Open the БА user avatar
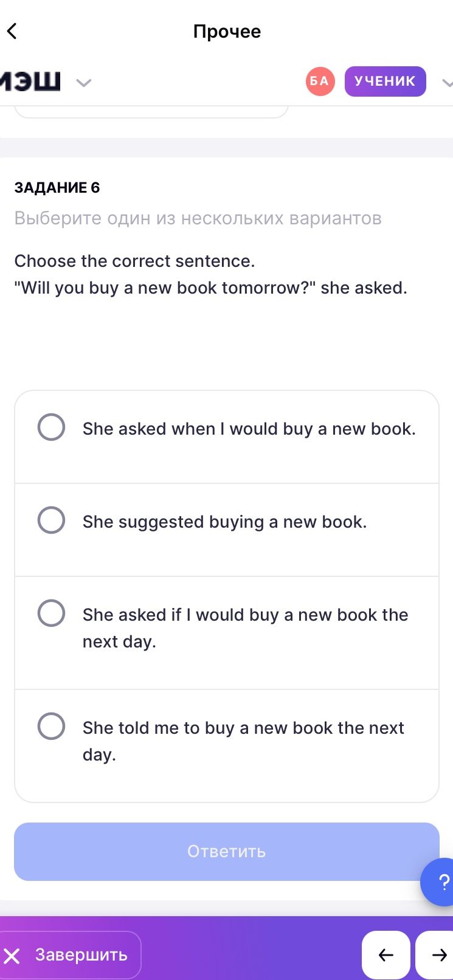This screenshot has width=453, height=980. [x=320, y=81]
